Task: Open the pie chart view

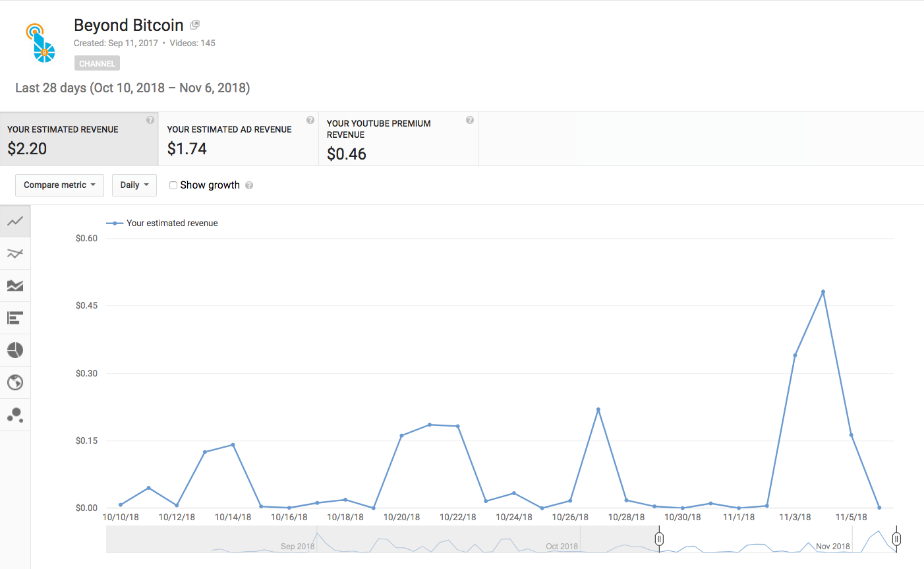Action: 15,350
